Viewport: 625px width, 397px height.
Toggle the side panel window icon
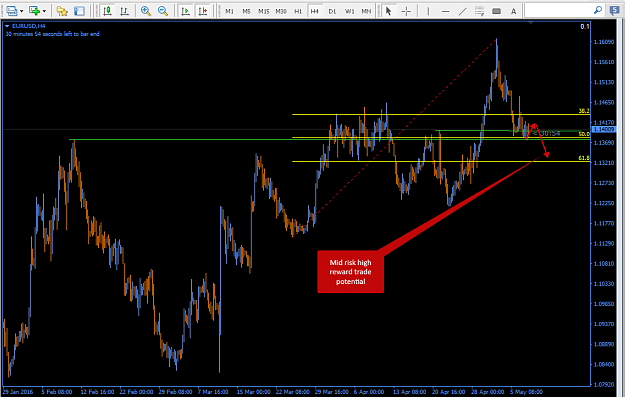79,11
